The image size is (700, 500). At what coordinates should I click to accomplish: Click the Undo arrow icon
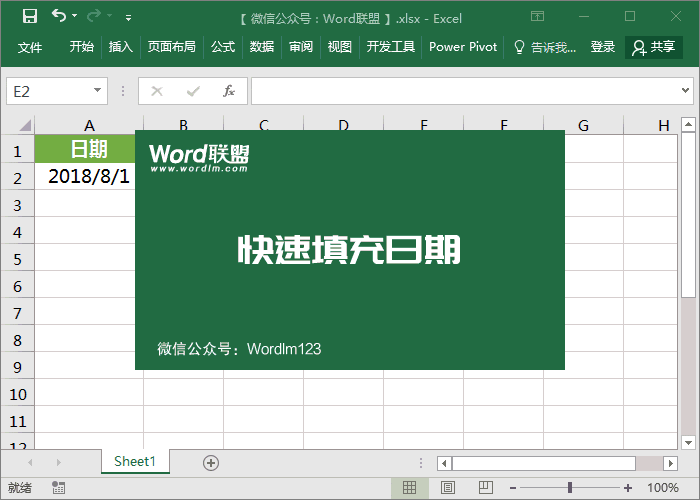click(x=59, y=16)
